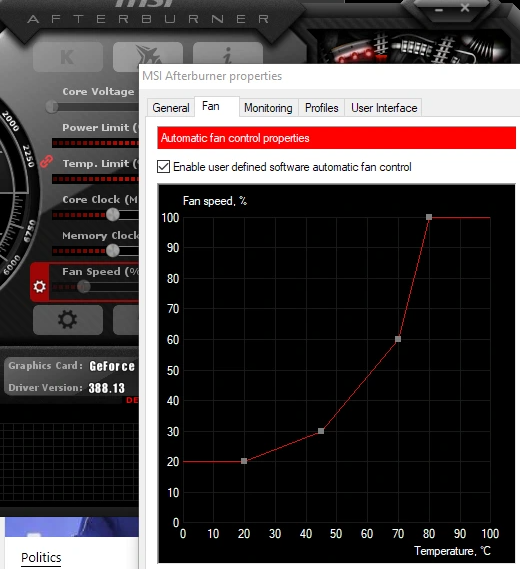Switch to the General tab
This screenshot has height=569, width=520.
pyautogui.click(x=171, y=108)
